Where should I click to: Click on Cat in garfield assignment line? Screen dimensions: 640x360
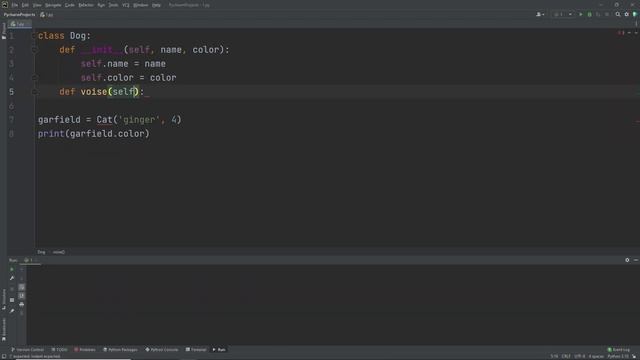coord(104,120)
